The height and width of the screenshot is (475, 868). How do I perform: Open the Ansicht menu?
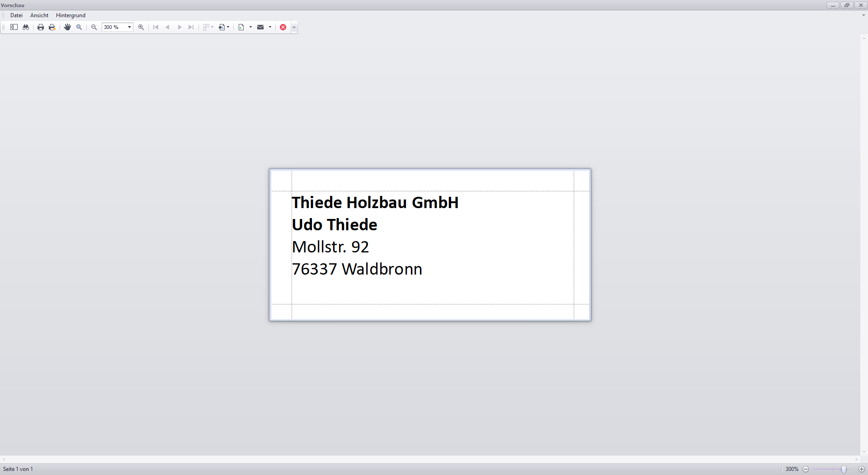click(x=39, y=15)
